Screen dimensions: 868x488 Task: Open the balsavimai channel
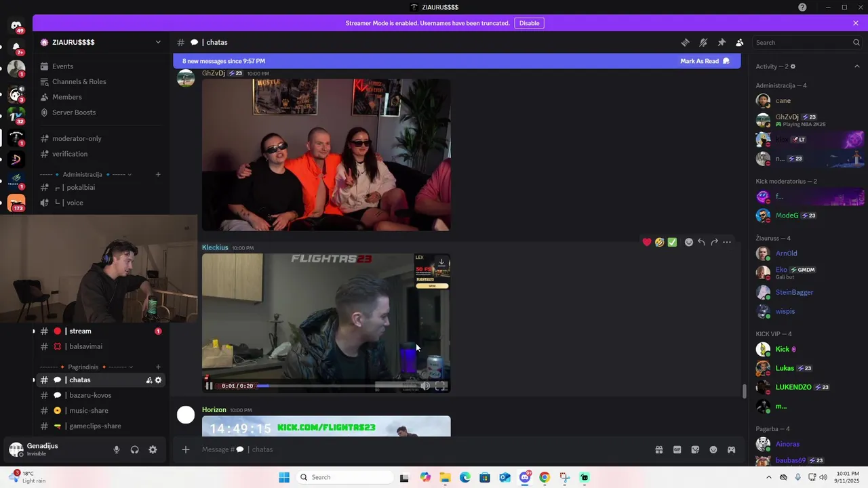click(101, 346)
